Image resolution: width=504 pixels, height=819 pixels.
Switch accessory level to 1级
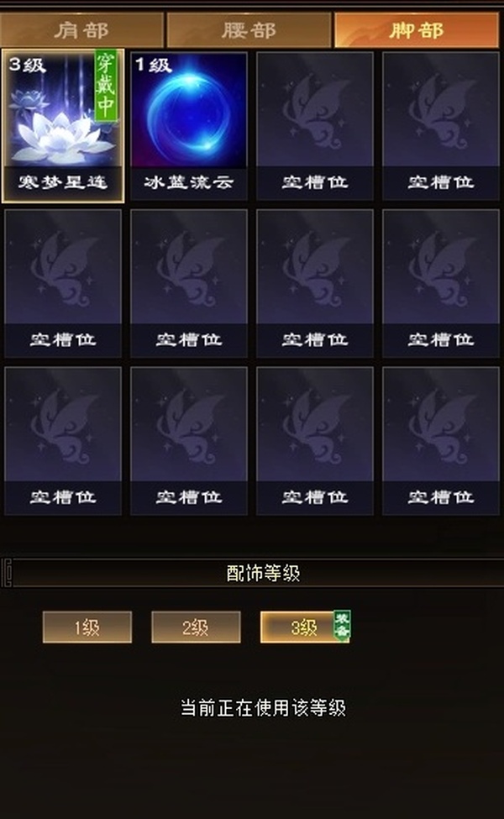87,627
